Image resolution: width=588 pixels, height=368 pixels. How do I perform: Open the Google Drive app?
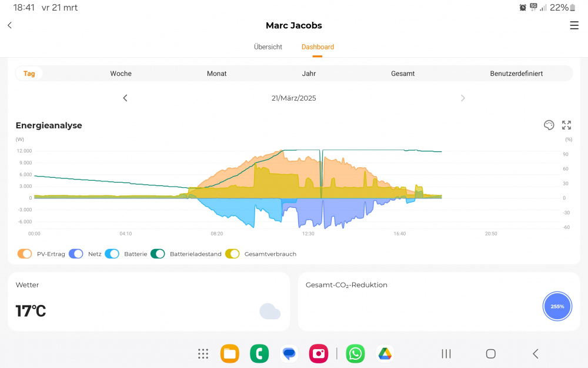[x=385, y=353]
